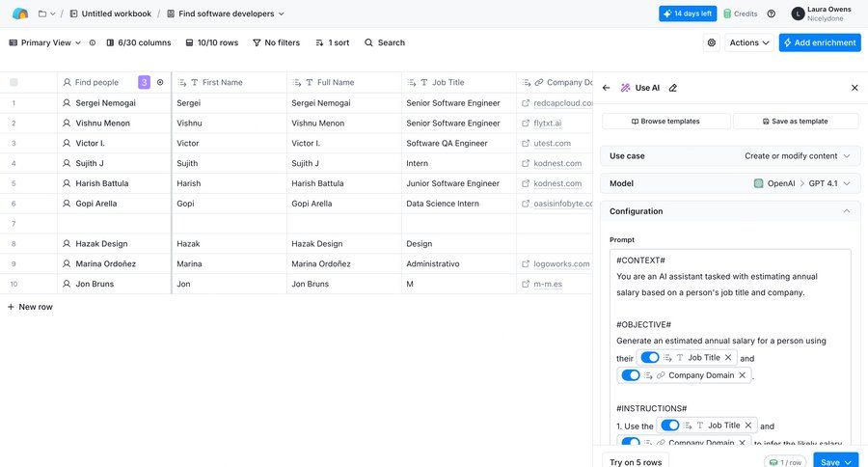This screenshot has width=868, height=467.
Task: Toggle the Instructions Company Domain switch
Action: [x=631, y=442]
